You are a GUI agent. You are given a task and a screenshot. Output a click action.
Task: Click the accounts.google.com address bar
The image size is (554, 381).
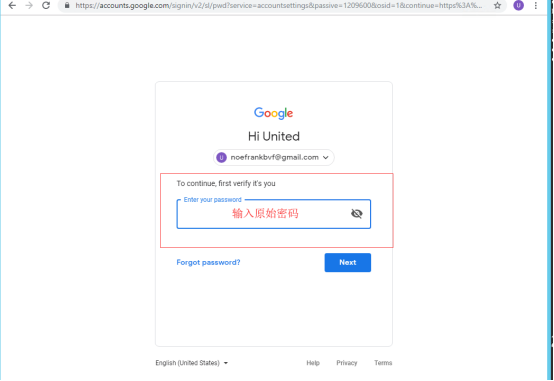tap(278, 5)
